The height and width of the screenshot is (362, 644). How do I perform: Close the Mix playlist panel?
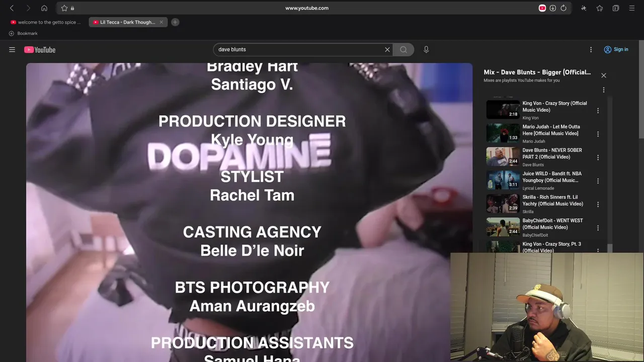pyautogui.click(x=604, y=75)
